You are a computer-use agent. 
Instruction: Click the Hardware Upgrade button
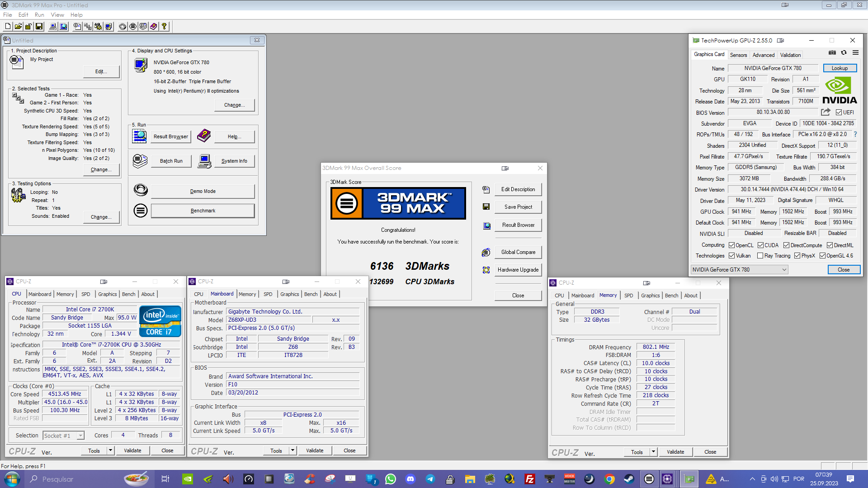[518, 270]
